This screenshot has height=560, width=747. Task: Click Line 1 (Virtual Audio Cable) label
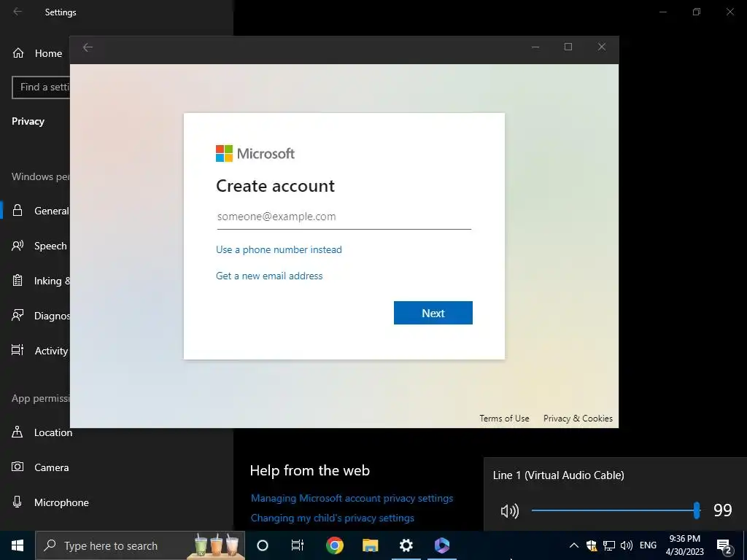558,475
